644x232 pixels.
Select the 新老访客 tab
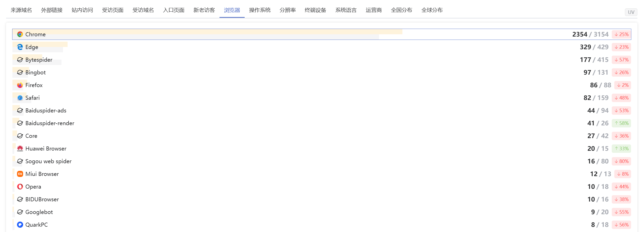(x=204, y=10)
